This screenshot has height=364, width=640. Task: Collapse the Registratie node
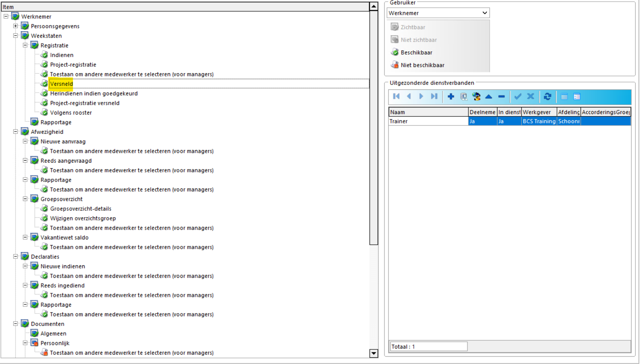coord(25,45)
